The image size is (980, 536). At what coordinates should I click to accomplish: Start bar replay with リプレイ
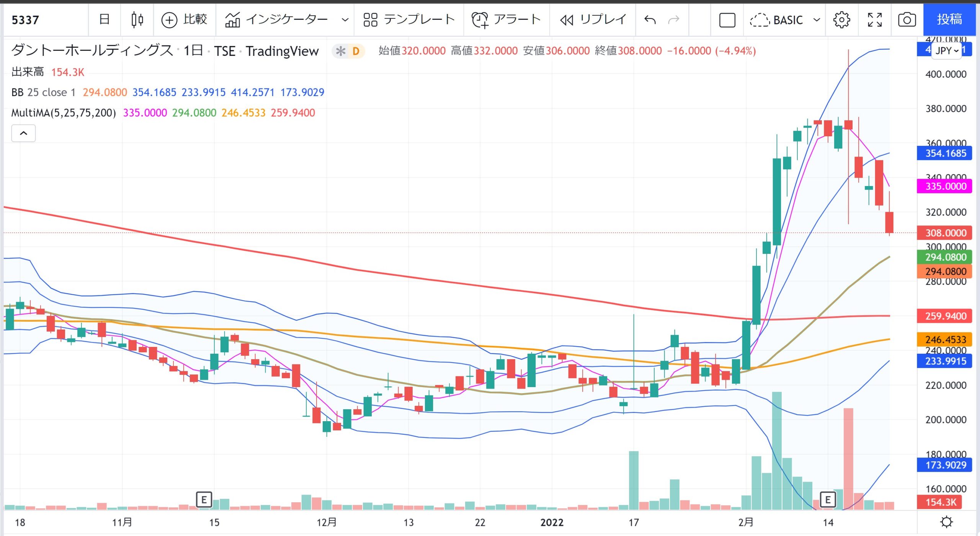593,20
